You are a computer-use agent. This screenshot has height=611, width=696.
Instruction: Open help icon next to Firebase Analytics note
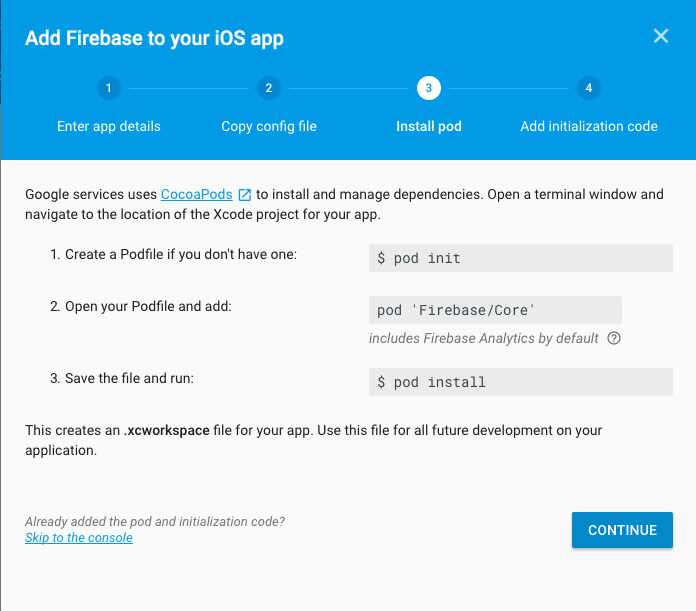pyautogui.click(x=614, y=338)
